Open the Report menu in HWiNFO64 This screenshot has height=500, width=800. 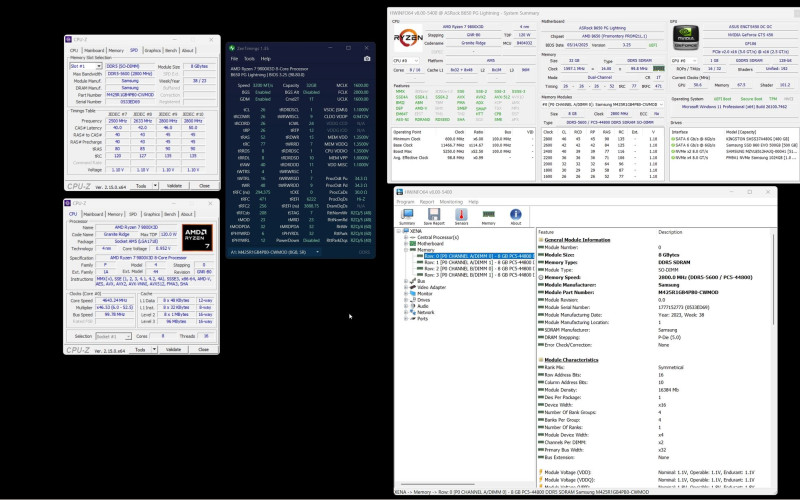[x=427, y=202]
